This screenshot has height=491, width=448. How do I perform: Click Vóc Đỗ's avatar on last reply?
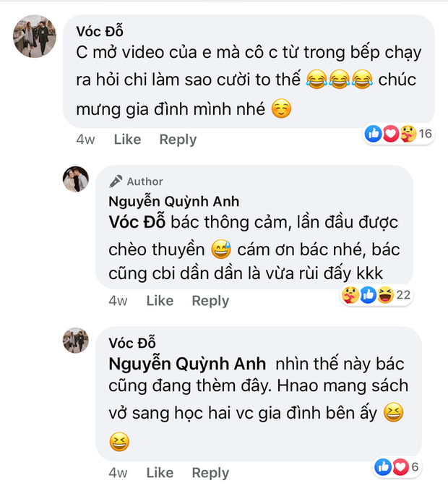75,341
